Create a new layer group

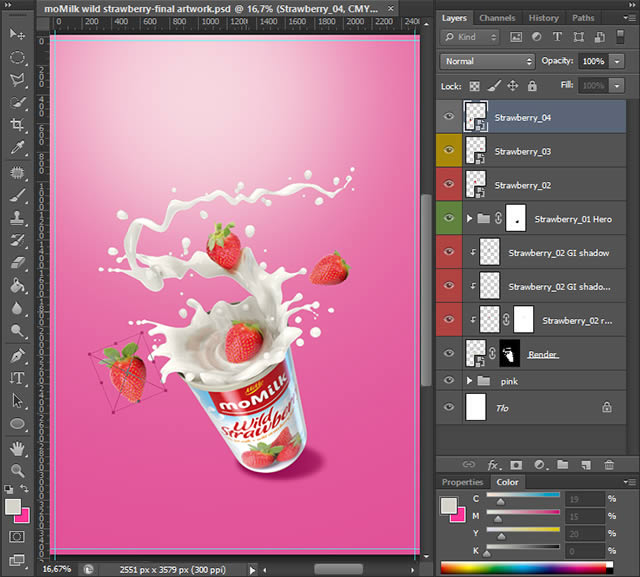point(563,464)
